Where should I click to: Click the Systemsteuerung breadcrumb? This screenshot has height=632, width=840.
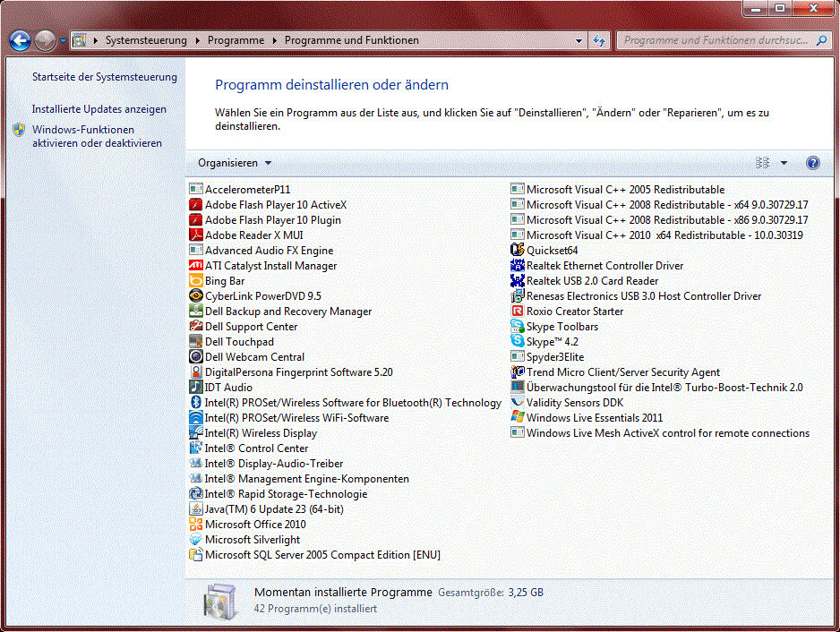[146, 40]
